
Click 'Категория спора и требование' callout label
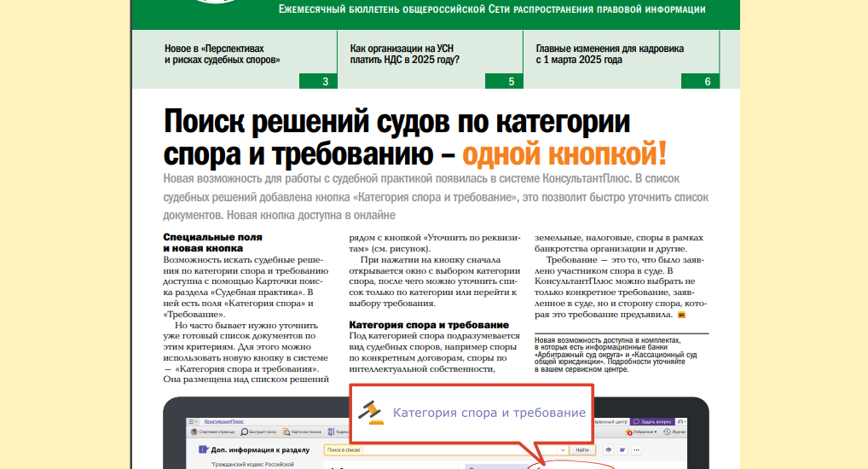click(x=489, y=413)
